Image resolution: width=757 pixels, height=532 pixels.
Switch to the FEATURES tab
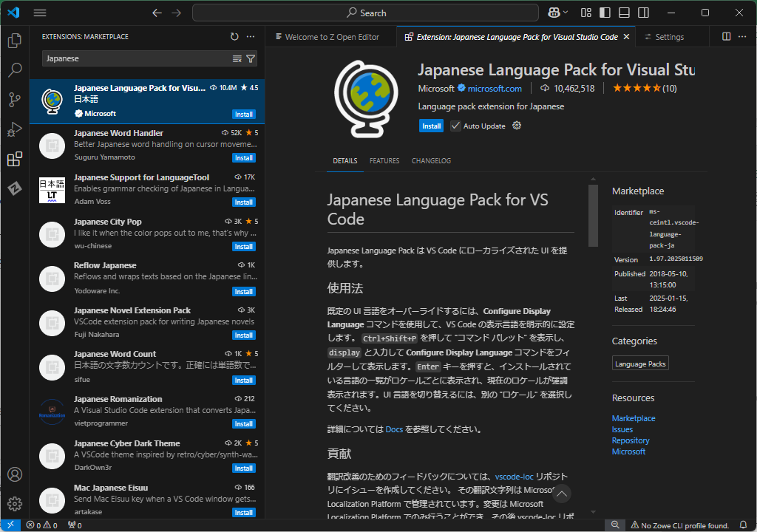point(385,160)
